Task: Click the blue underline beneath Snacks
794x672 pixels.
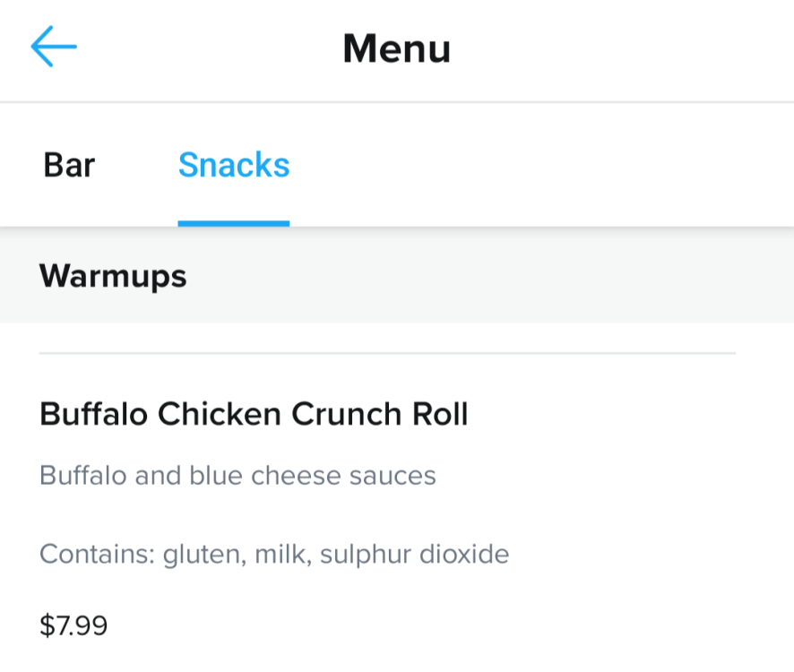Action: pyautogui.click(x=233, y=223)
